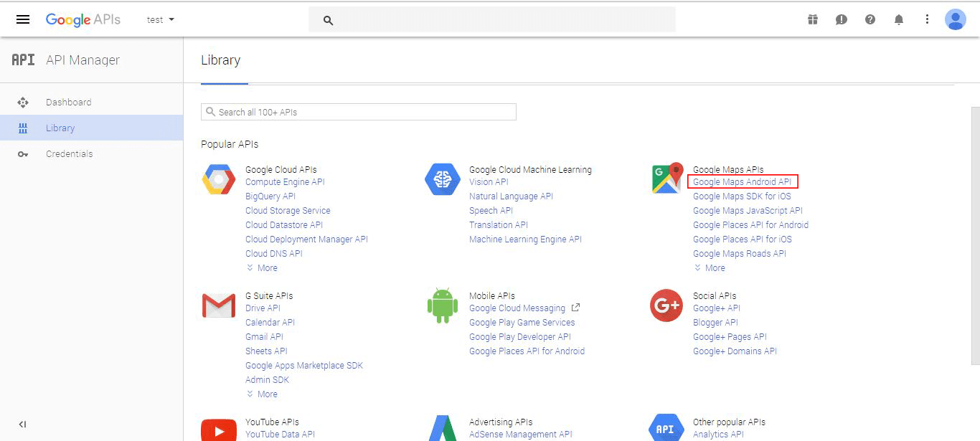
Task: Open Google Maps Roads API link
Action: (x=740, y=254)
